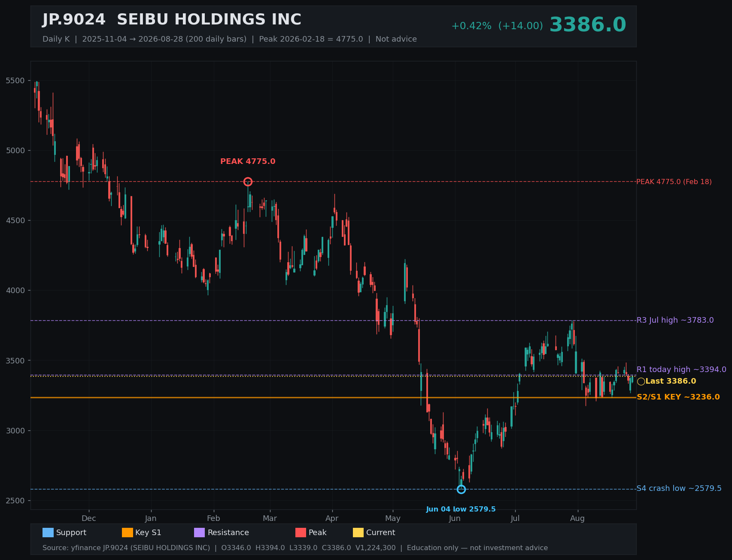Screen dimensions: 732x560
Task: Click the close value 'C3386.0' in the footer
Action: (337, 548)
